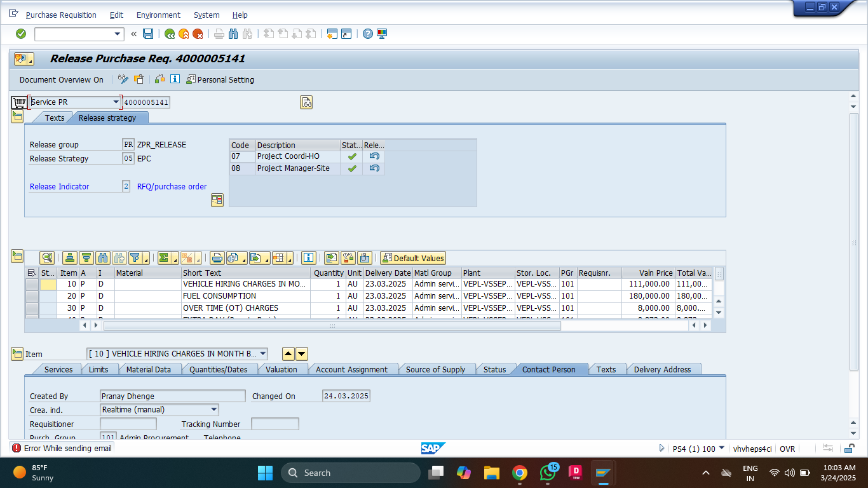Click the Display/Change glasses-pencil icon
The image size is (868, 488).
point(123,79)
